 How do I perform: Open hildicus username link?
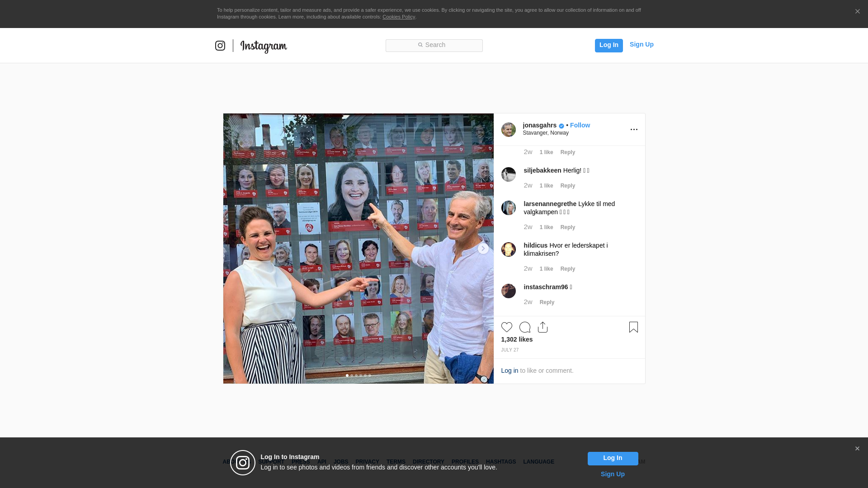[536, 245]
